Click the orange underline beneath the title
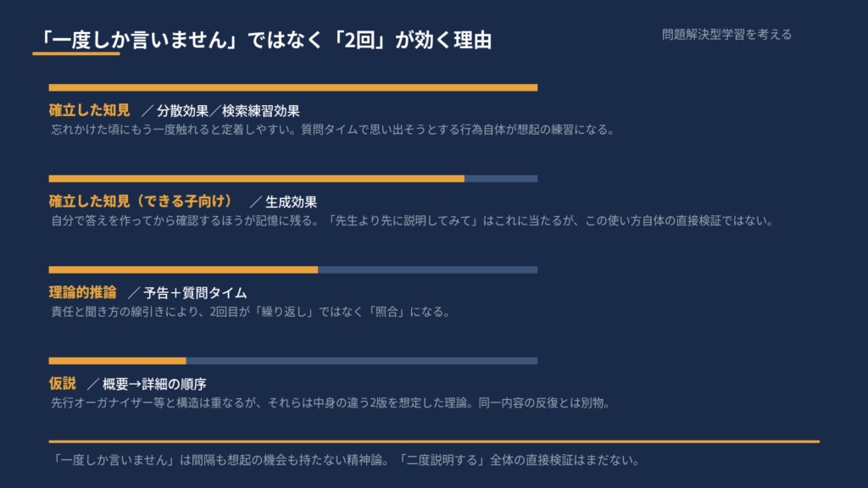 point(76,53)
